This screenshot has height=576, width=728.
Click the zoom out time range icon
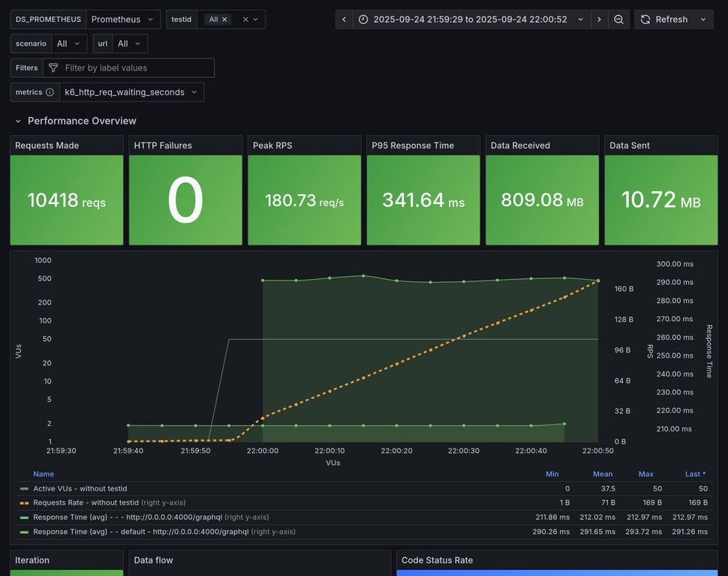click(618, 19)
